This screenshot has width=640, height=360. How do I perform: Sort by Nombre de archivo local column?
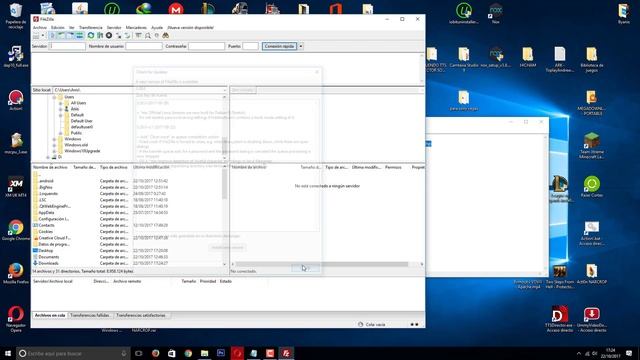pyautogui.click(x=50, y=167)
